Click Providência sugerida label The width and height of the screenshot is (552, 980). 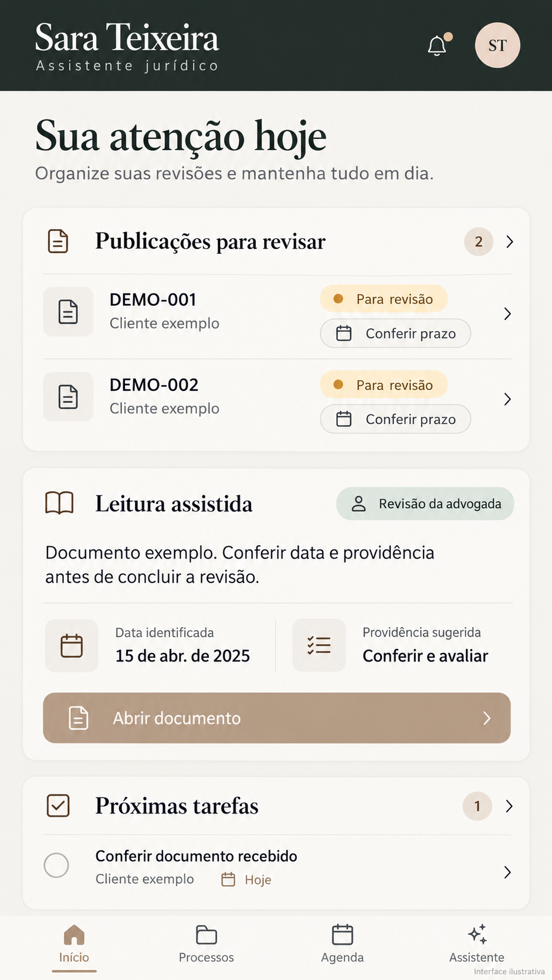click(x=422, y=632)
